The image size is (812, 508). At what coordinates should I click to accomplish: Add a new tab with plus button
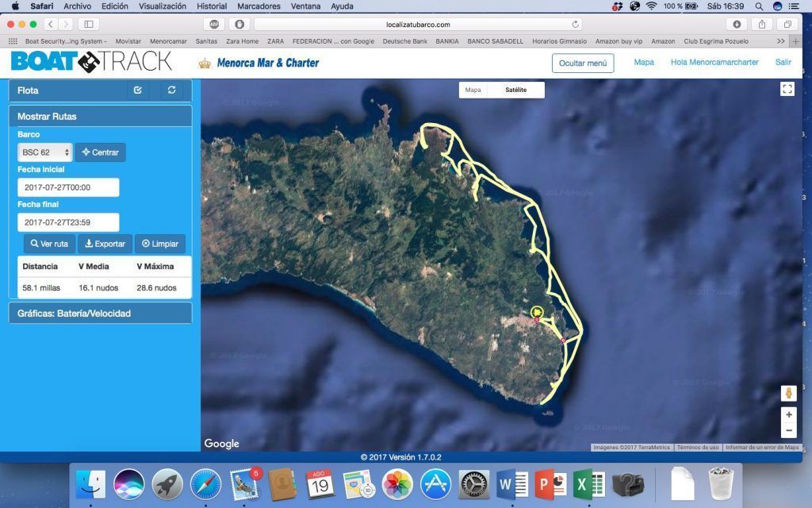796,41
